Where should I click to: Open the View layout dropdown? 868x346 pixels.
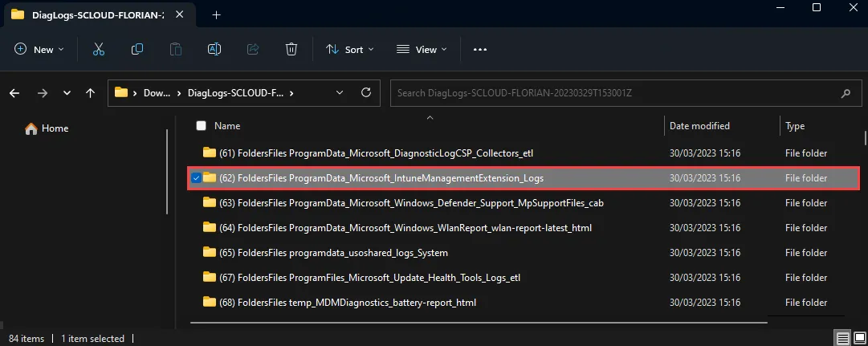[422, 49]
